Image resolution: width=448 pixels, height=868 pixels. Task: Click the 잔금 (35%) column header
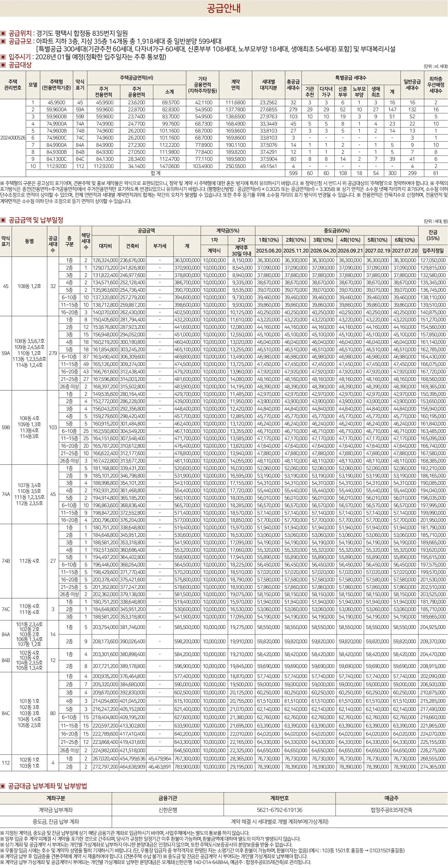point(433,235)
